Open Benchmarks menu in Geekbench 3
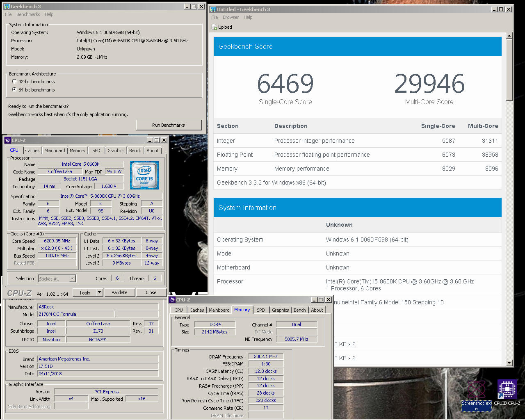525x420 pixels. coord(28,14)
